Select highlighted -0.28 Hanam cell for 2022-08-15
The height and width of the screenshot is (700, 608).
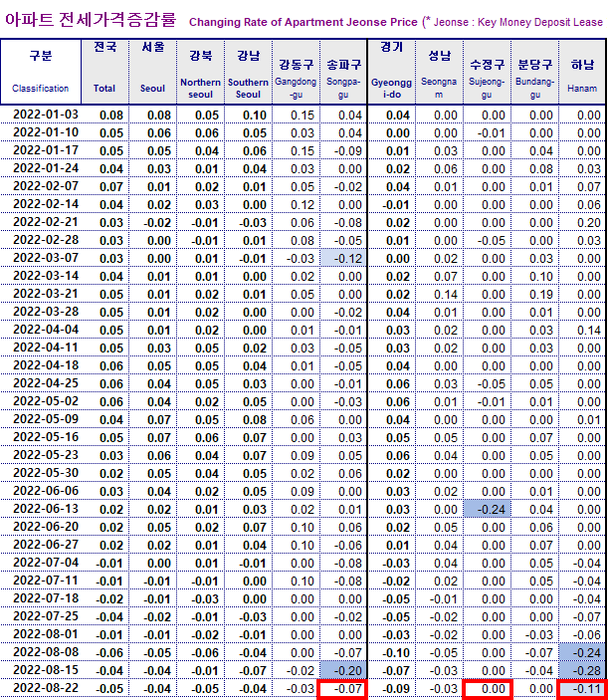point(582,670)
